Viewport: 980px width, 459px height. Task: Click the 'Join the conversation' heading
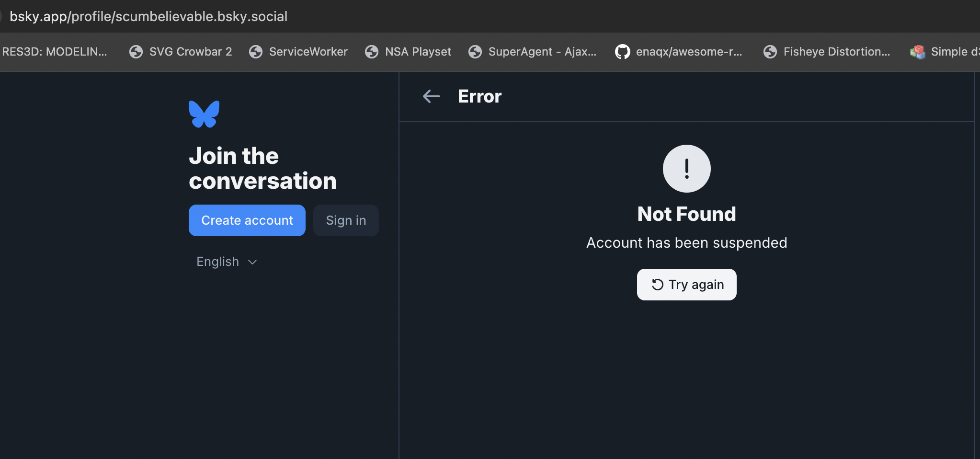point(262,169)
